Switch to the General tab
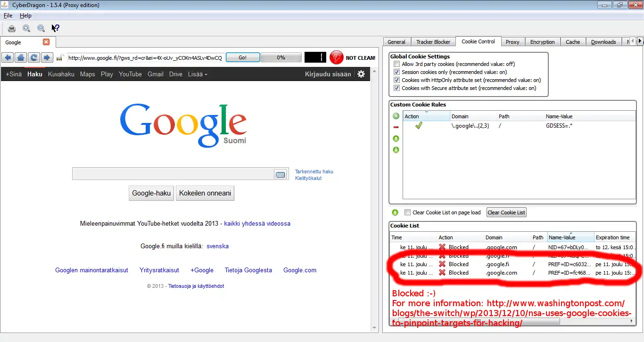This screenshot has height=342, width=644. click(x=396, y=42)
